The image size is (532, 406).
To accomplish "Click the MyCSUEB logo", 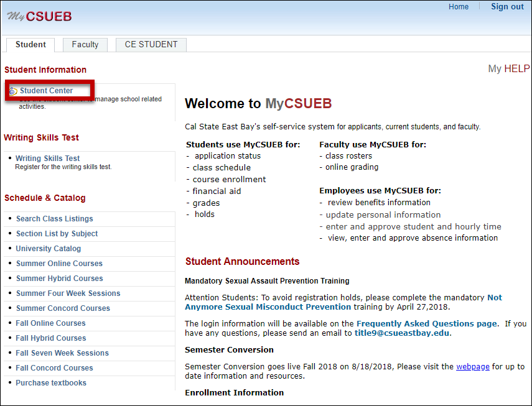I will tap(39, 16).
